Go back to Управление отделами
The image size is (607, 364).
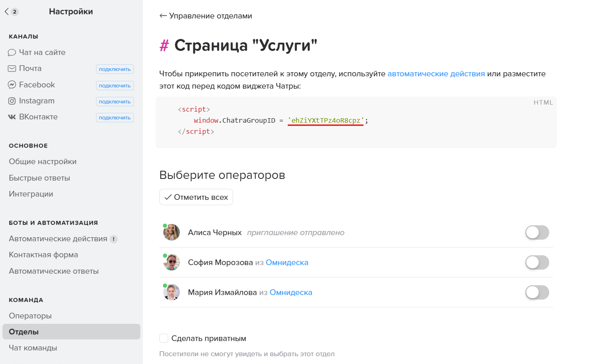(206, 16)
